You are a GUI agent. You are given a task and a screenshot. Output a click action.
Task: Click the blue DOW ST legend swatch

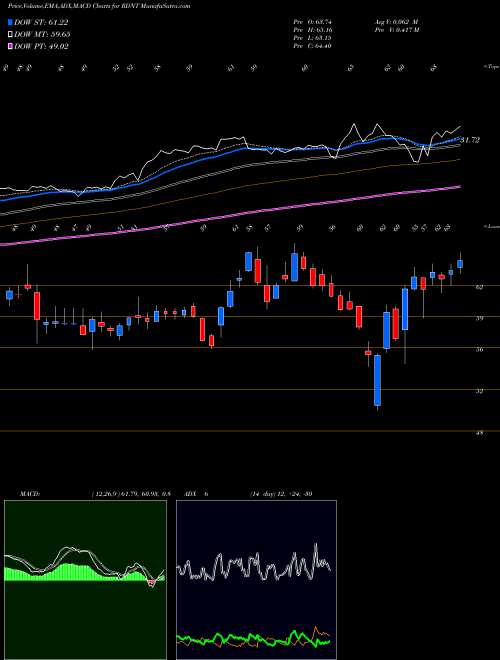tap(11, 22)
